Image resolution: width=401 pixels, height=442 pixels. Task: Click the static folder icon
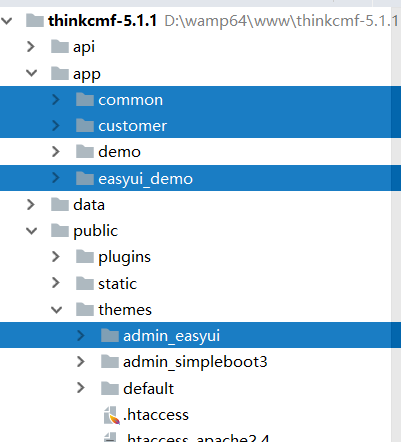click(x=85, y=283)
